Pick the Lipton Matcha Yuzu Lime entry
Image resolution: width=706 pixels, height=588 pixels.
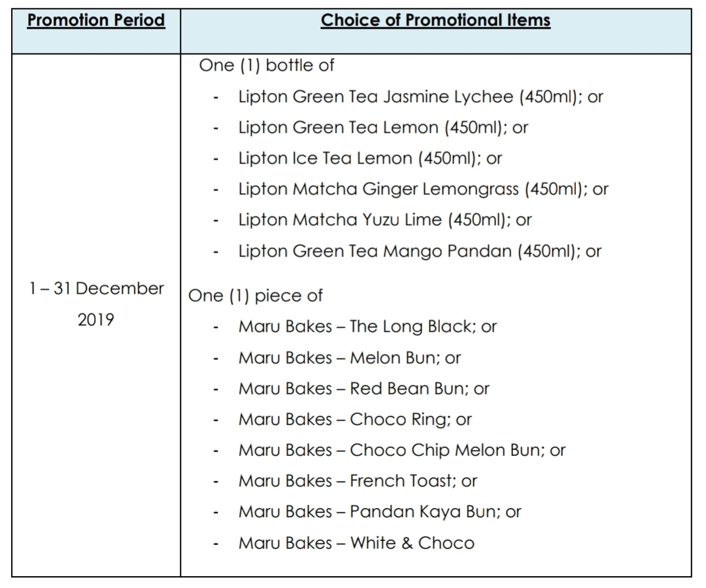click(384, 220)
